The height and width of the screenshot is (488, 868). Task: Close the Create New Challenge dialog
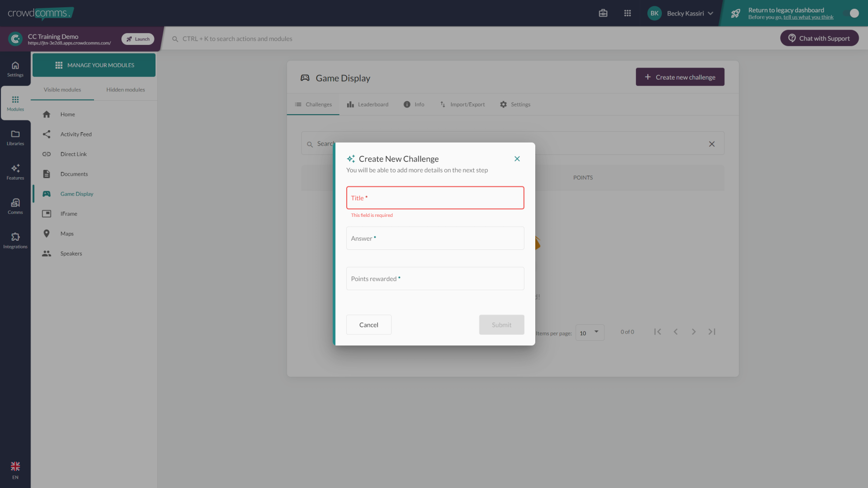[517, 159]
